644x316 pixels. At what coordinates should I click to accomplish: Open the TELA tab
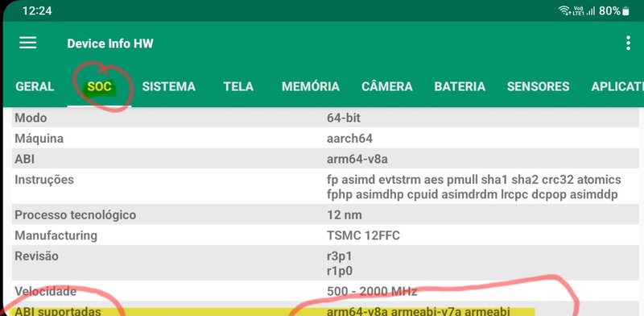pyautogui.click(x=238, y=86)
